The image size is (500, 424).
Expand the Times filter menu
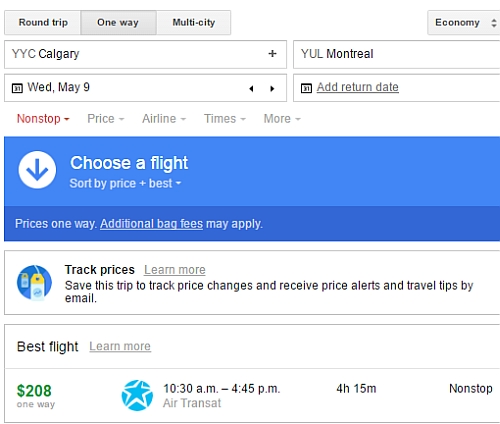coord(225,119)
